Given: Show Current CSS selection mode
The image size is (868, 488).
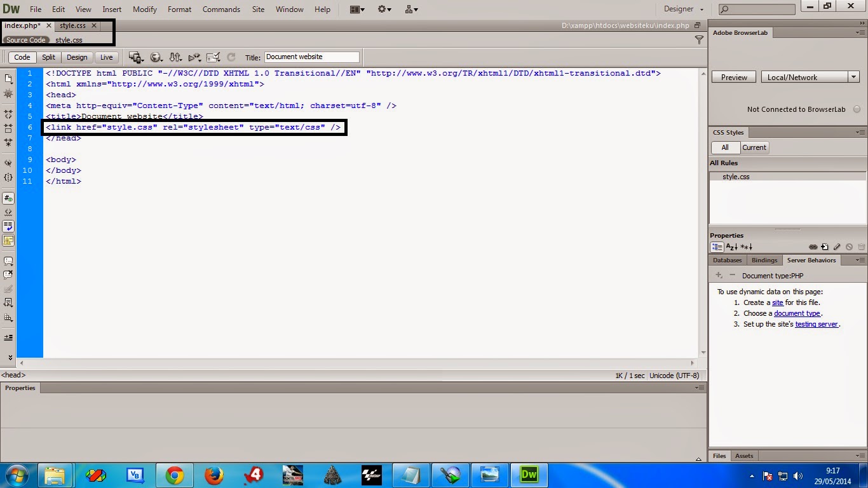Looking at the screenshot, I should coord(754,147).
